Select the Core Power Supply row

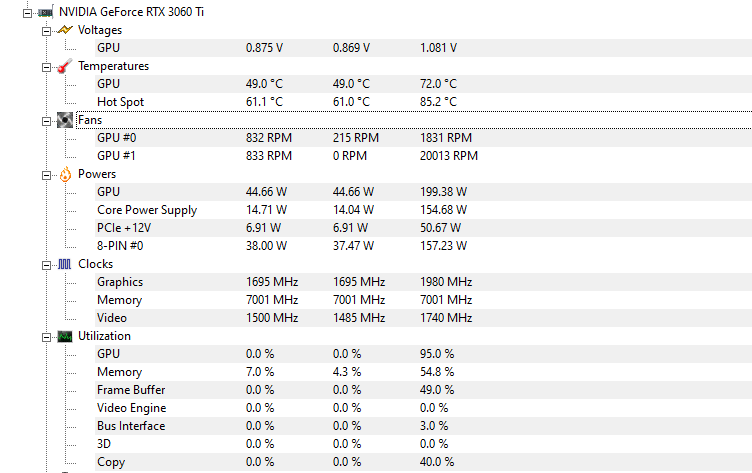pyautogui.click(x=423, y=210)
